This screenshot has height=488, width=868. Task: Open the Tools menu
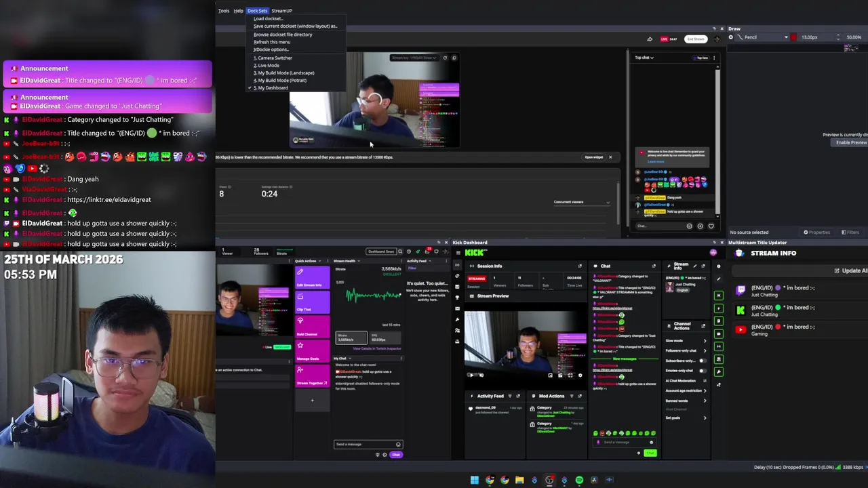point(224,11)
